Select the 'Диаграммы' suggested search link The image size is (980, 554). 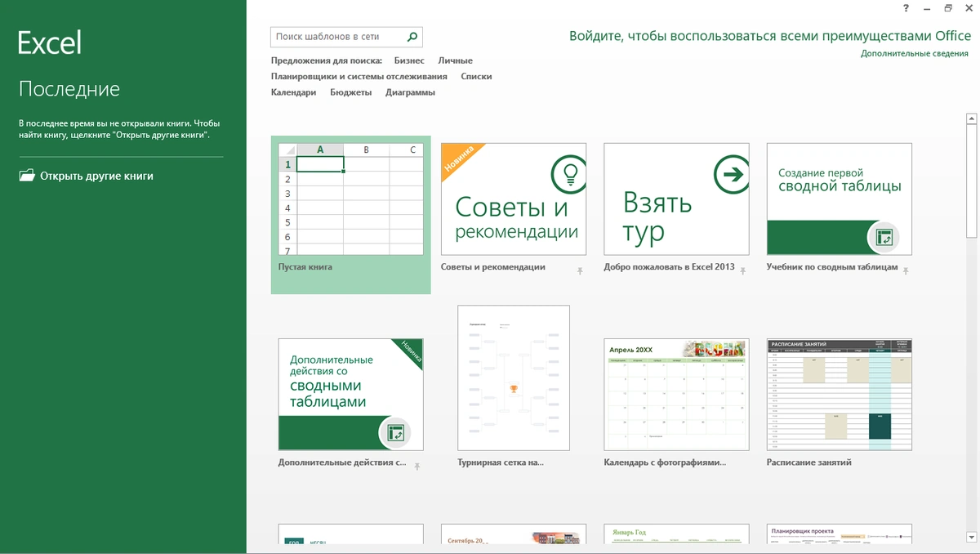[x=411, y=92]
